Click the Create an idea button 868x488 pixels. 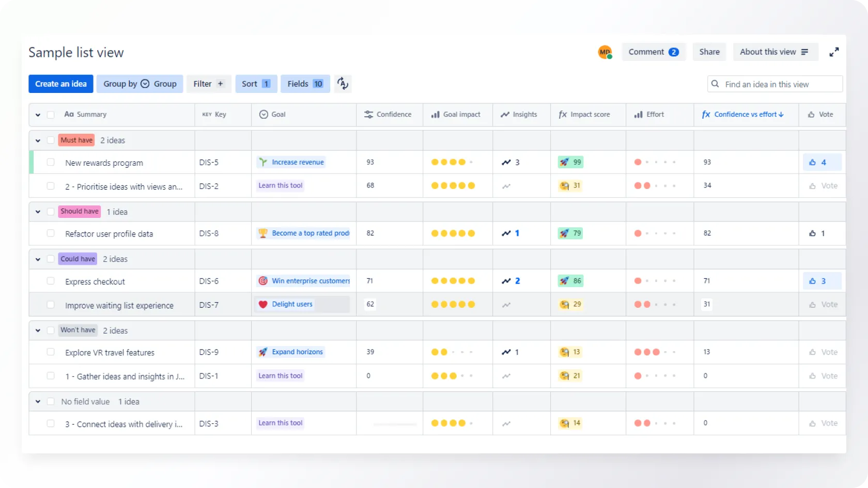(x=61, y=84)
